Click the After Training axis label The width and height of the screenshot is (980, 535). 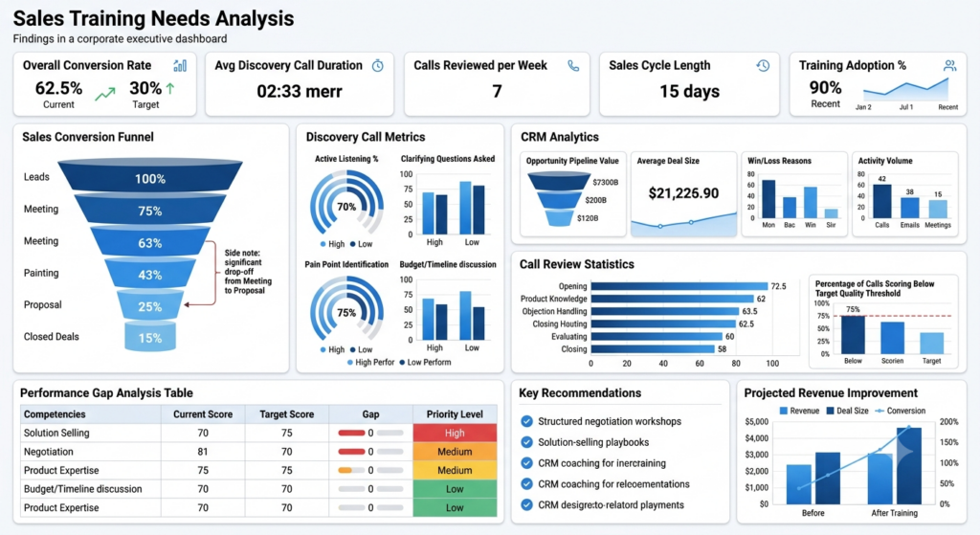coord(895,512)
